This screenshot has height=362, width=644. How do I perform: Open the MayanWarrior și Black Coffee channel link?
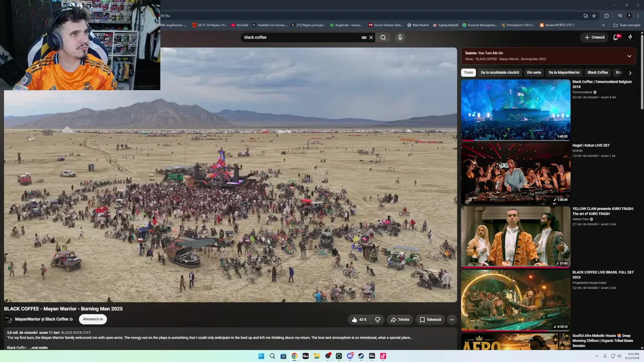pos(42,319)
